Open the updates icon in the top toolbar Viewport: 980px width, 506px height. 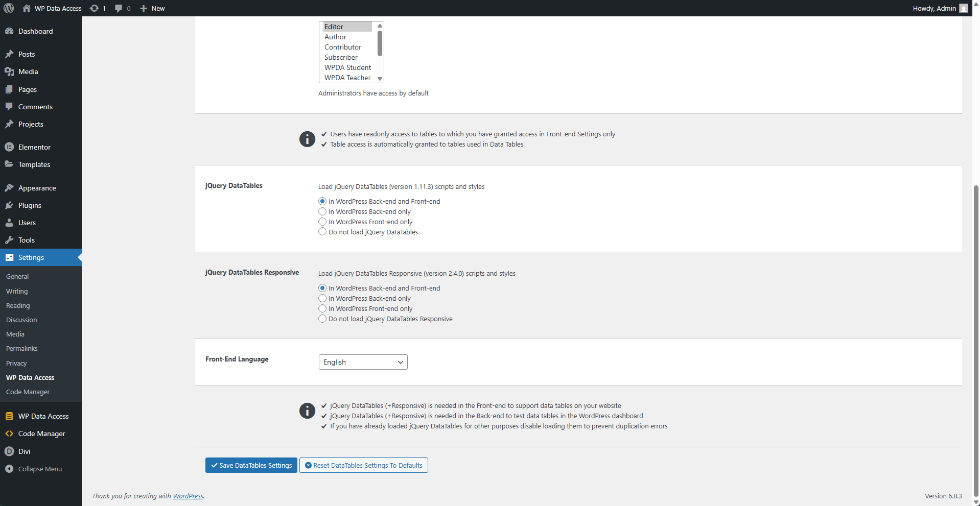click(x=94, y=8)
